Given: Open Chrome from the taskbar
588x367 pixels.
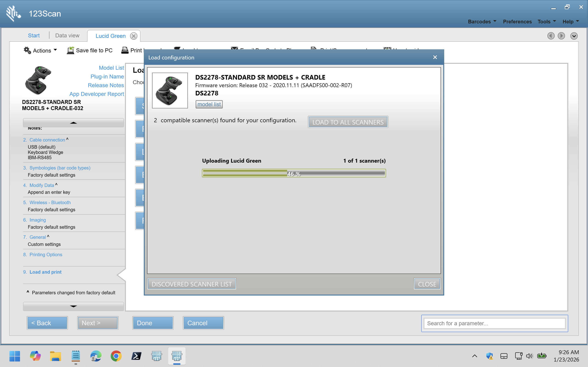Looking at the screenshot, I should click(116, 356).
